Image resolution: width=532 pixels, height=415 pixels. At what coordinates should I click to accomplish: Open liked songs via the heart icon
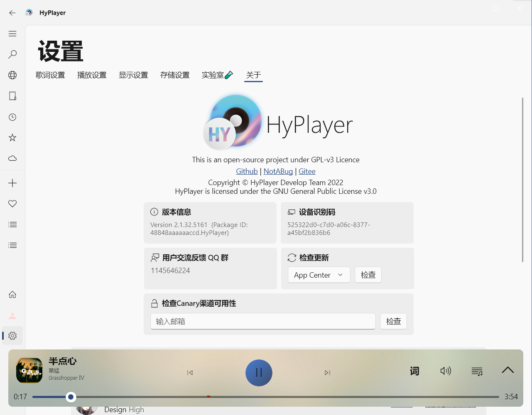[12, 204]
